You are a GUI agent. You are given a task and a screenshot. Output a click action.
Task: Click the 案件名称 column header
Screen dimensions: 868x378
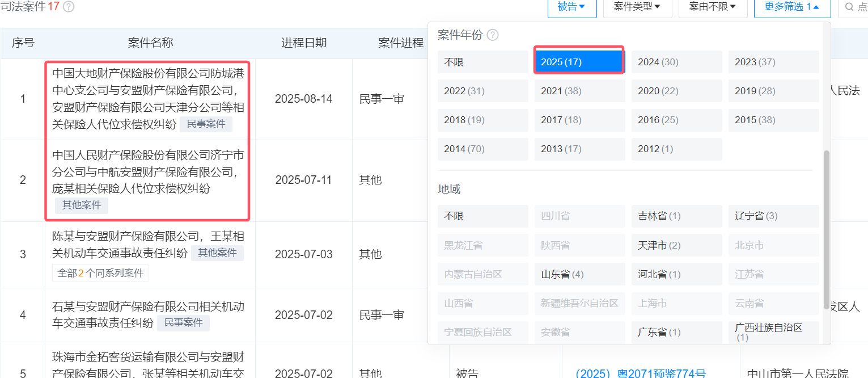coord(150,43)
